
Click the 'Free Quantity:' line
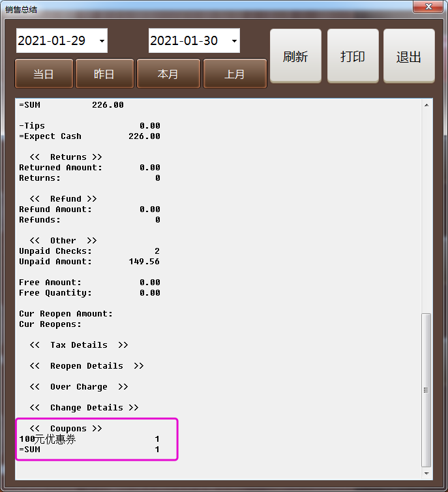(89, 293)
